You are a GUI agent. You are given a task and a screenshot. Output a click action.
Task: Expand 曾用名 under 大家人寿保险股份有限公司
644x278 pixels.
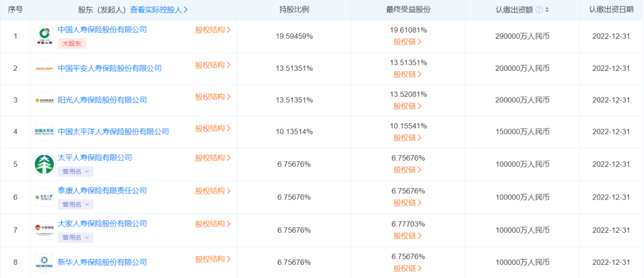pyautogui.click(x=75, y=237)
